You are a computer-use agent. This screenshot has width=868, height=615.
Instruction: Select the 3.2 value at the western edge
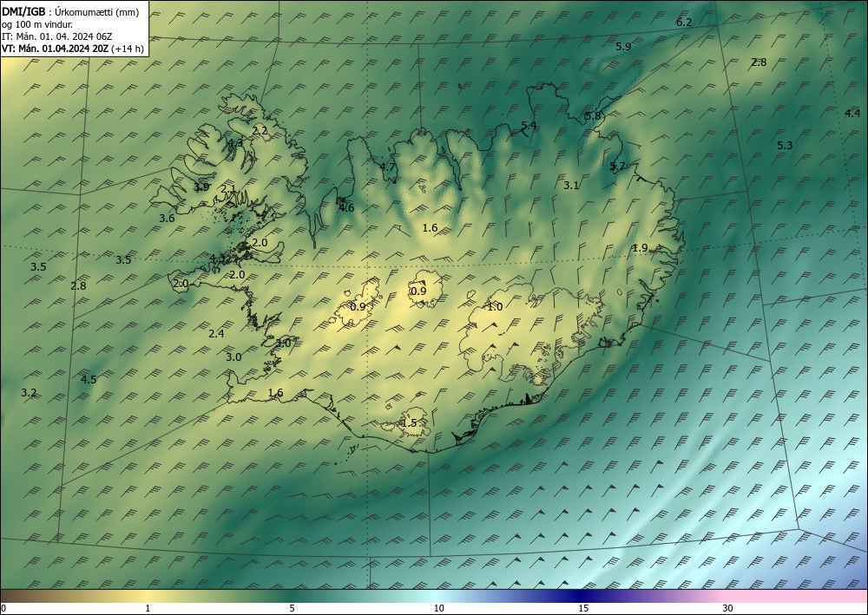pyautogui.click(x=29, y=393)
